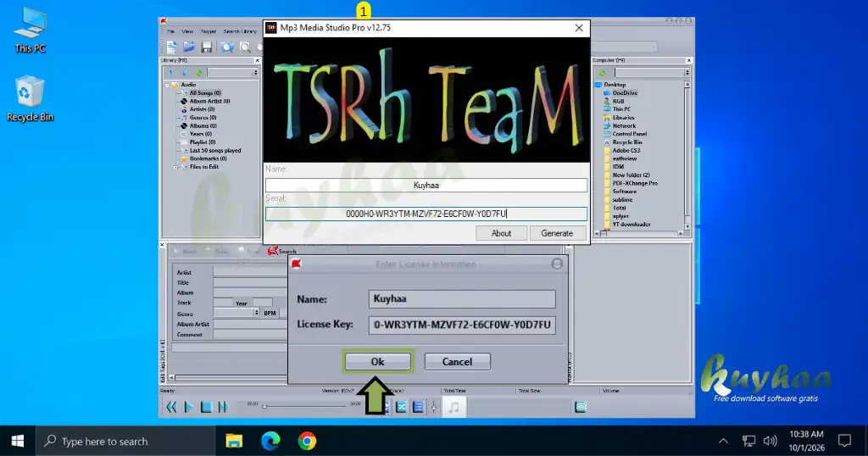Open Google Chrome from the taskbar

307,441
